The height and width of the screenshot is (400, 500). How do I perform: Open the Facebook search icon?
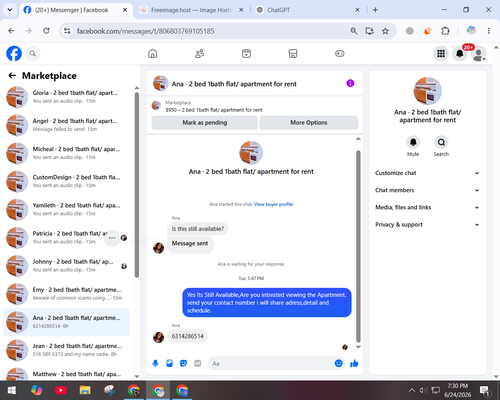[x=33, y=53]
